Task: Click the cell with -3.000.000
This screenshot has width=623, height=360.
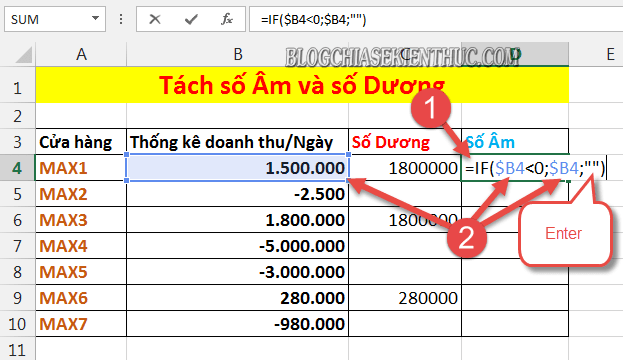Action: coord(238,272)
